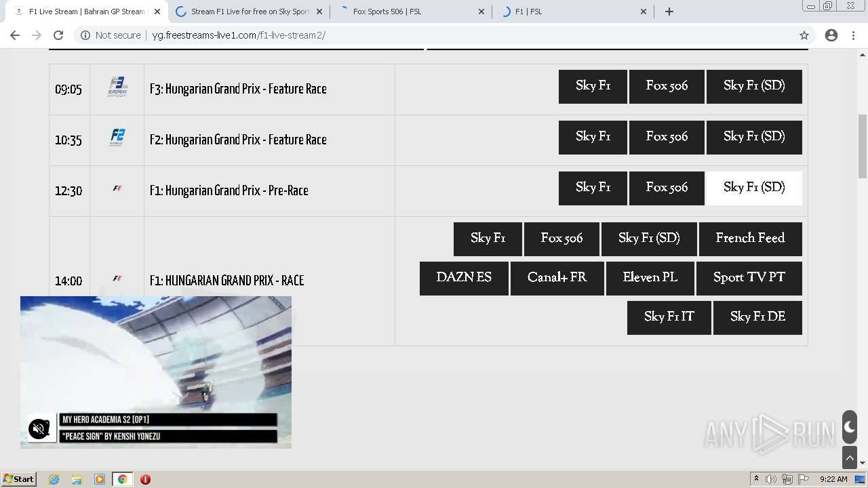Open the DAZN ES stream

(x=464, y=278)
